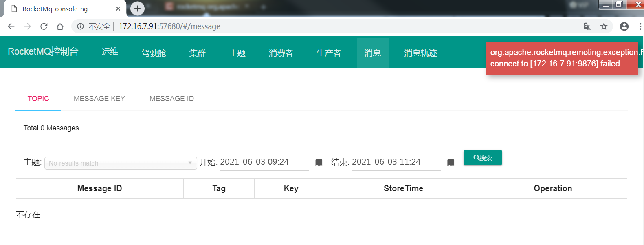Go to the 集群 cluster page

pos(198,53)
